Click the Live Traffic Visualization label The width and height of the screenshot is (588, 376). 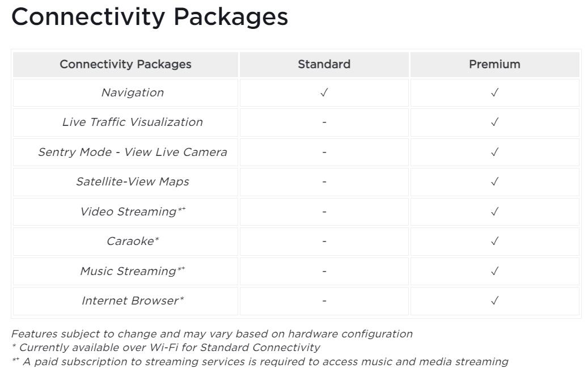tap(132, 122)
